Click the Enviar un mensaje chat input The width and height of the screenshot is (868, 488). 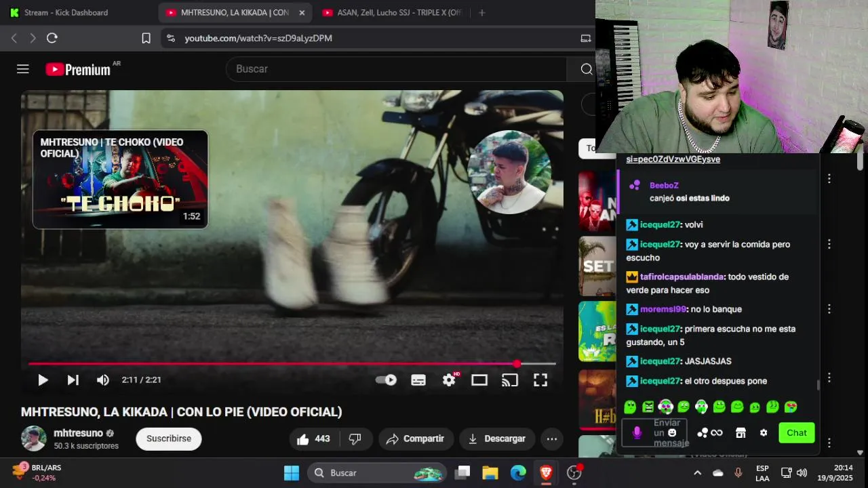click(x=654, y=432)
